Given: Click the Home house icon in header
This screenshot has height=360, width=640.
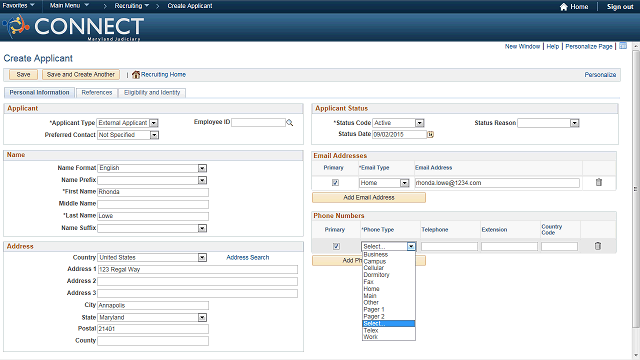Looking at the screenshot, I should click(564, 7).
